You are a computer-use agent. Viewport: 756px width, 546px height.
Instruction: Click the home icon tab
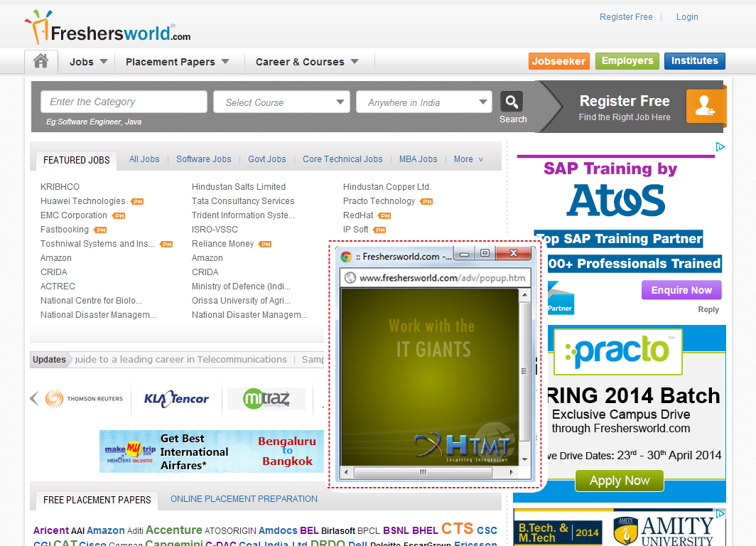click(40, 61)
